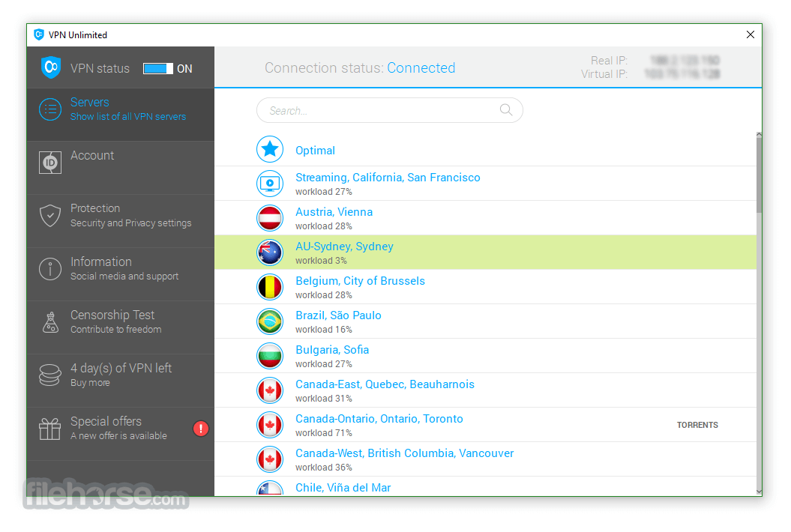Select the Optimal server
The height and width of the screenshot is (532, 791).
[485, 150]
